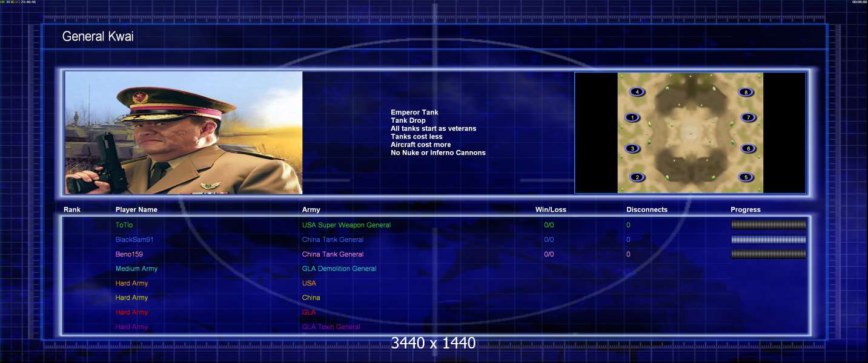The height and width of the screenshot is (363, 868).
Task: Click the yellow 'China' army entry
Action: tap(311, 298)
